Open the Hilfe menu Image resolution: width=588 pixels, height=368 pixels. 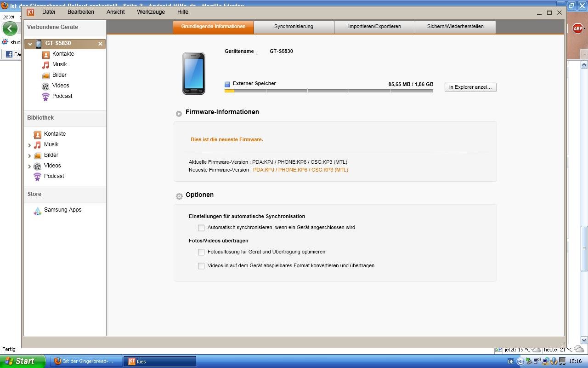[183, 12]
